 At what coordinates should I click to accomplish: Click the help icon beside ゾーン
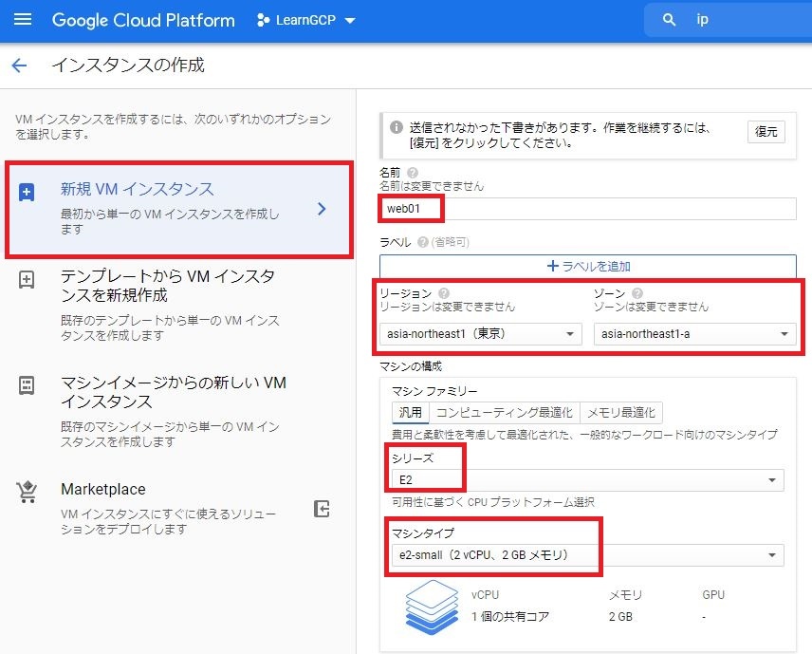[637, 293]
